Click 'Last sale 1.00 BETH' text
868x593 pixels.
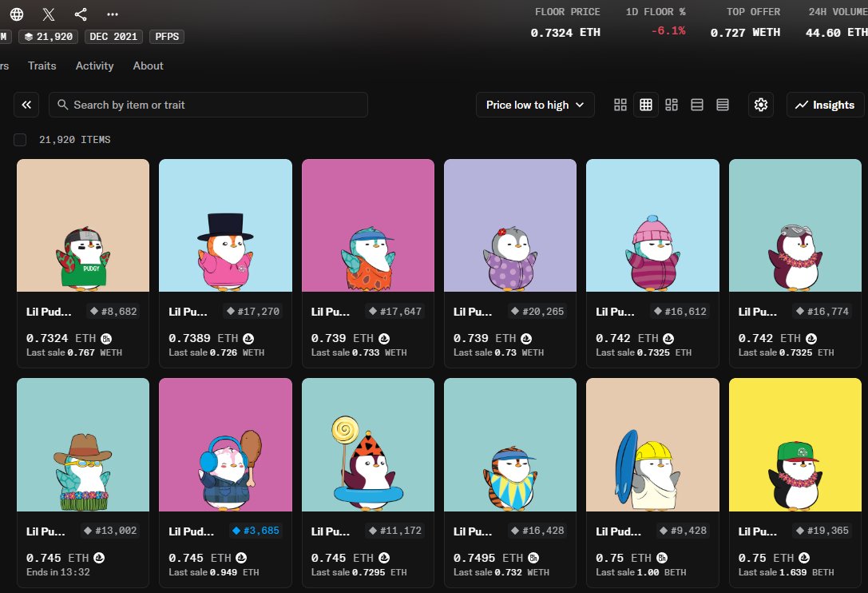640,572
